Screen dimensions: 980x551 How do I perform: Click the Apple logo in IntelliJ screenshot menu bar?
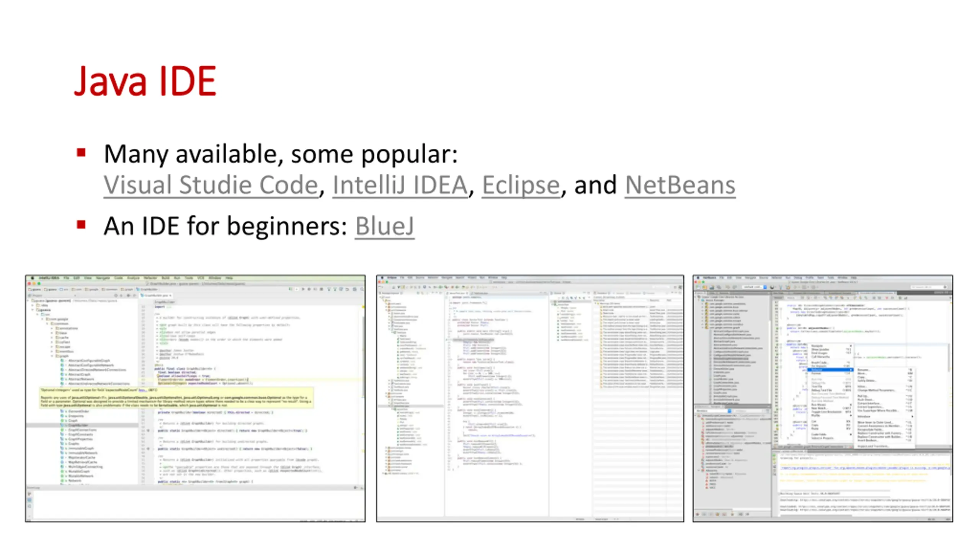(x=32, y=278)
